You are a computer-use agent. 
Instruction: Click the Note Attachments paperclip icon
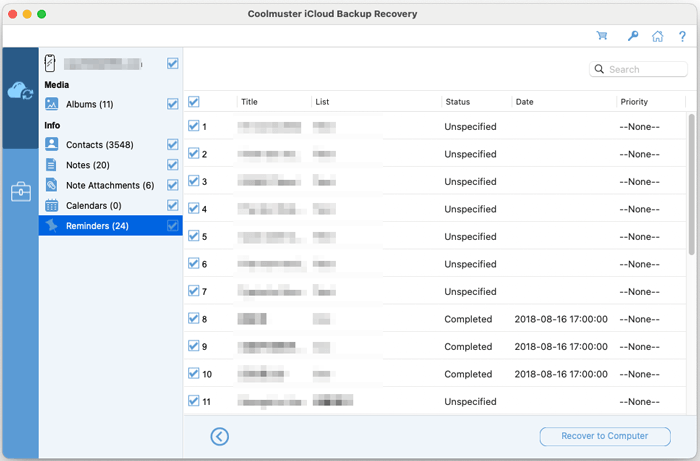point(52,185)
